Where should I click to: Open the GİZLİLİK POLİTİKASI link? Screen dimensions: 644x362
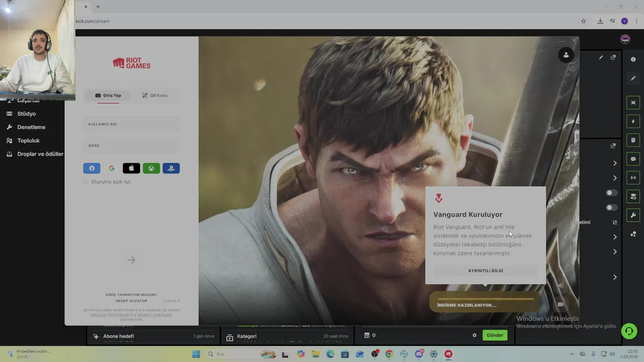(x=110, y=315)
